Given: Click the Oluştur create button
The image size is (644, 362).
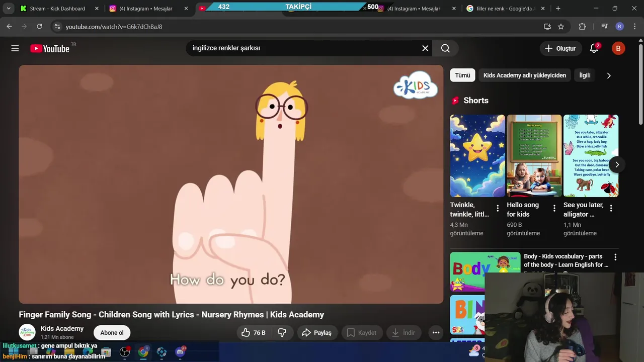Looking at the screenshot, I should (560, 48).
